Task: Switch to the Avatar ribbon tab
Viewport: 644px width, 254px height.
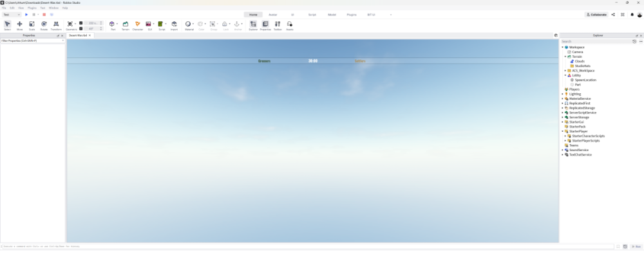Action: point(272,14)
